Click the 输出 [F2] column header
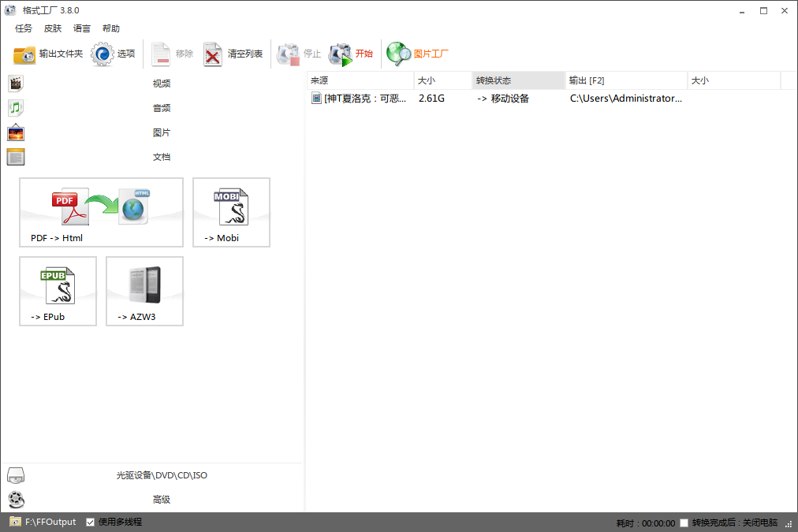 point(626,80)
